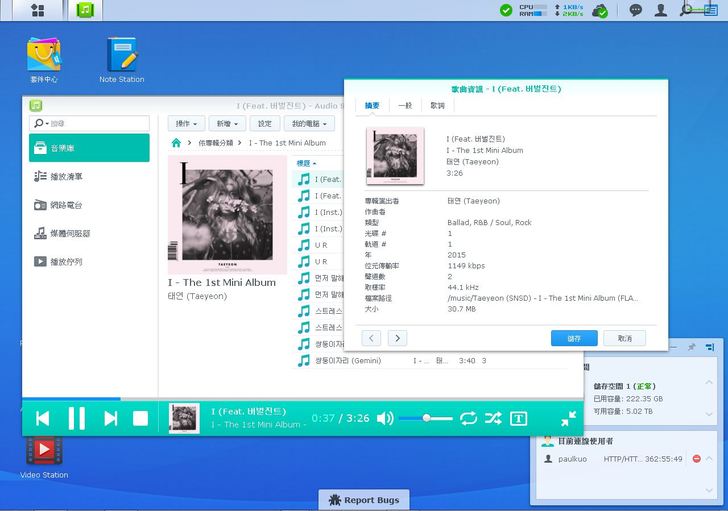
Task: Open Note Station desktop icon
Action: click(121, 59)
